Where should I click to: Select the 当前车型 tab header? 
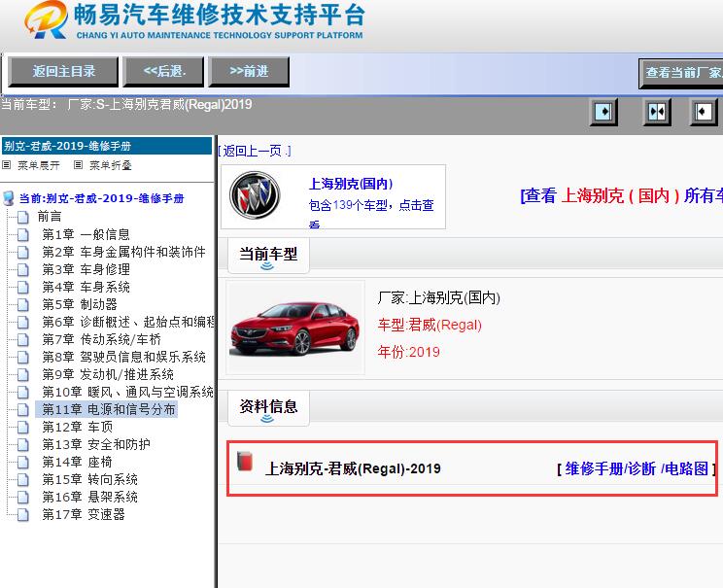click(268, 255)
